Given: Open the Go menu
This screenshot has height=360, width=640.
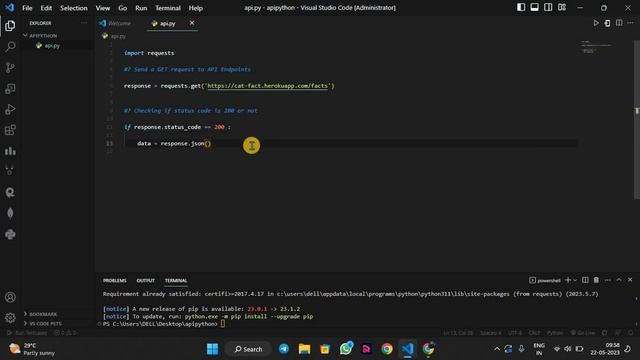Looking at the screenshot, I should click(x=122, y=8).
